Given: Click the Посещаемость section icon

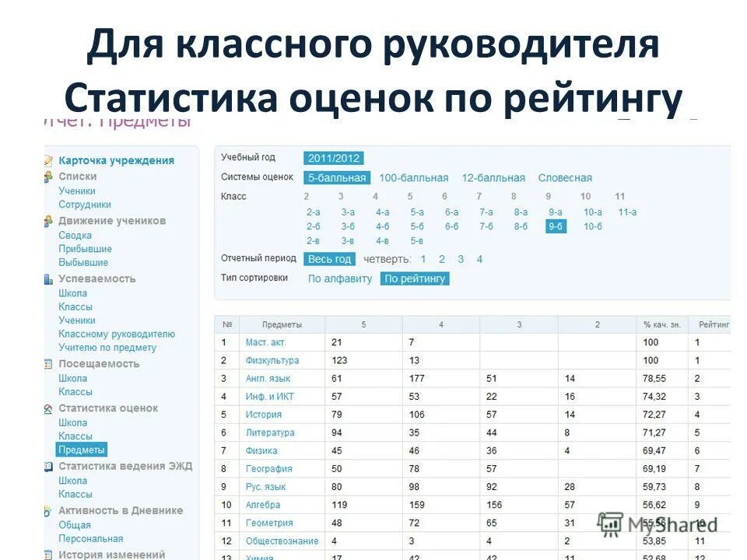Looking at the screenshot, I should coord(48,364).
